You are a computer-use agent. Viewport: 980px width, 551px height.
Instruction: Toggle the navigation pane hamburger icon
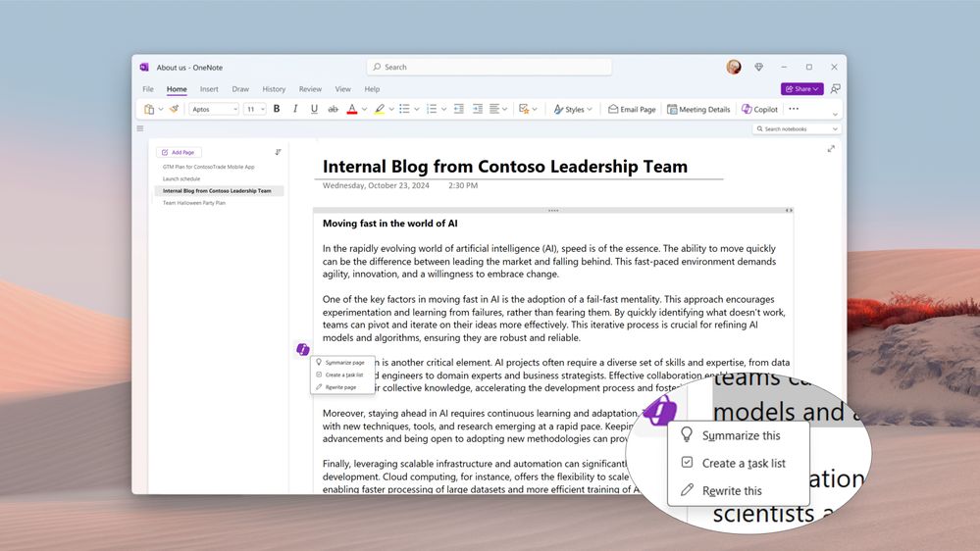[140, 128]
